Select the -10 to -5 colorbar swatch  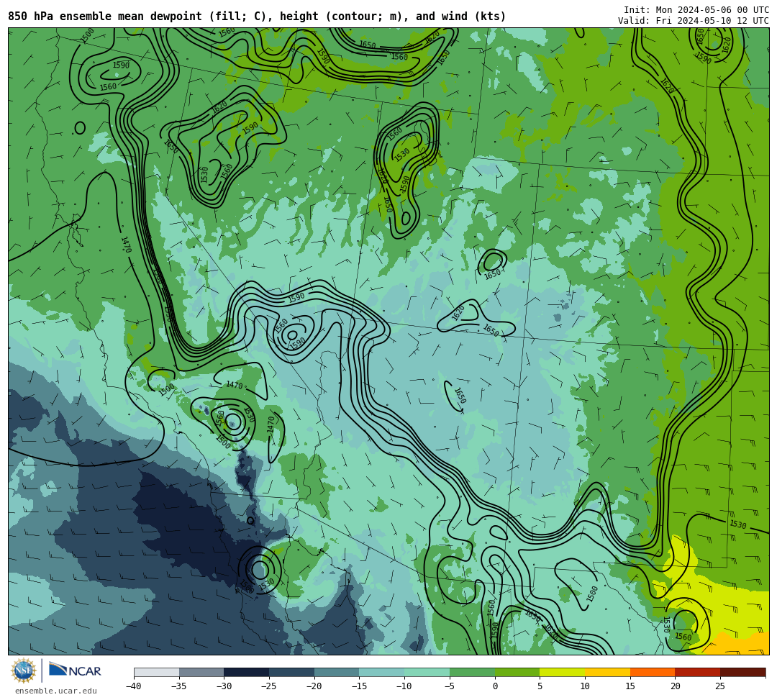pos(427,672)
